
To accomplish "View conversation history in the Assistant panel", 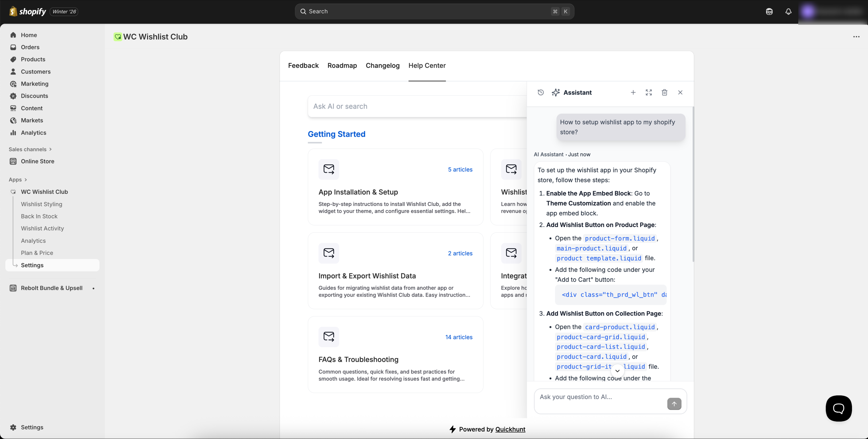I will point(541,92).
